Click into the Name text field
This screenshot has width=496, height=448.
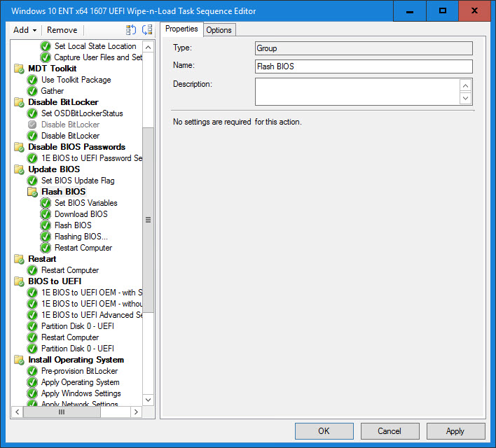(364, 66)
